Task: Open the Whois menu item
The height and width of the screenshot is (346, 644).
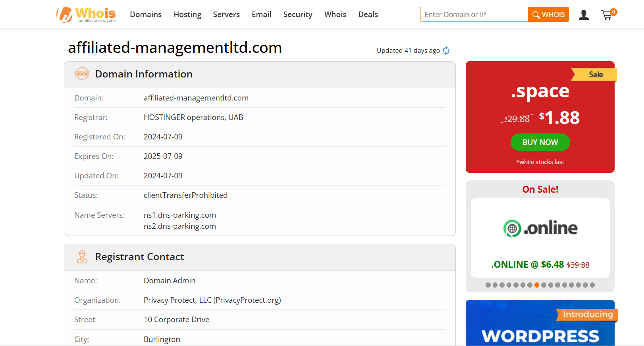Action: coord(335,14)
